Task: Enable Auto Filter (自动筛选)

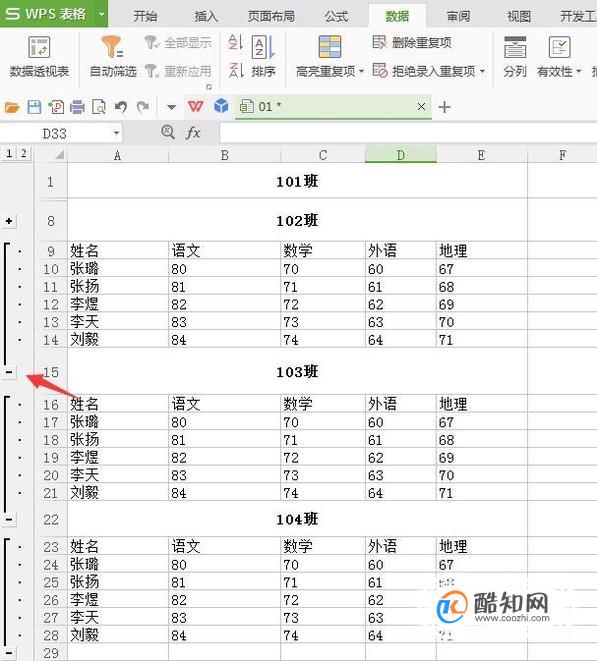Action: point(113,57)
